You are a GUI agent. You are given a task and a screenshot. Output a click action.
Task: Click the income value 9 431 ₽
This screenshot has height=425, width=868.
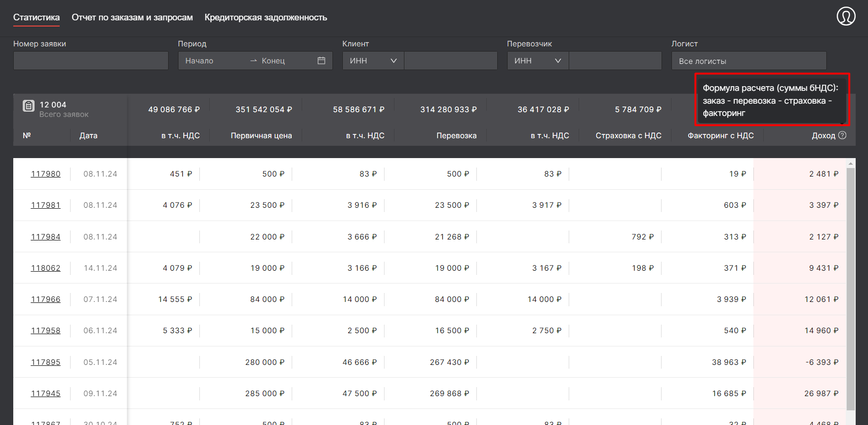click(824, 268)
